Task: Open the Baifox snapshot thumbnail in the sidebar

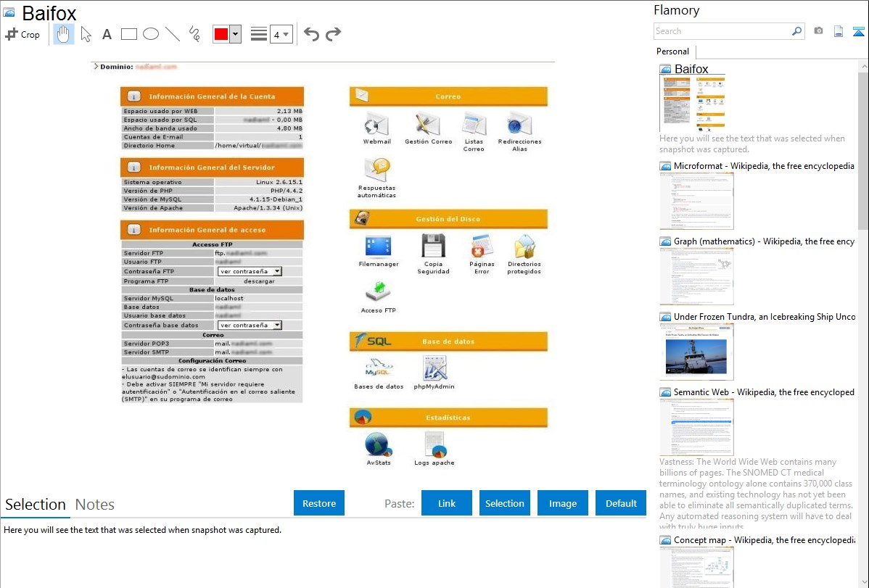Action: 693,104
